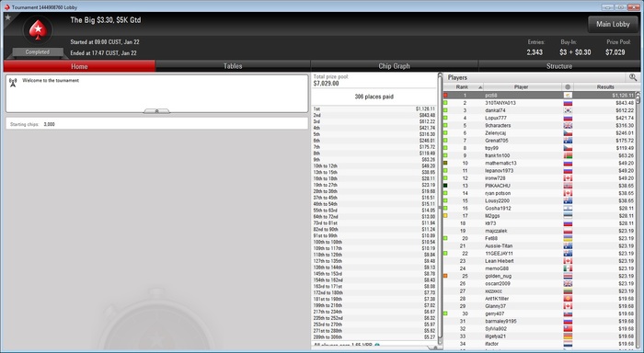
Task: Select player row lepanov1973
Action: pyautogui.click(x=539, y=170)
